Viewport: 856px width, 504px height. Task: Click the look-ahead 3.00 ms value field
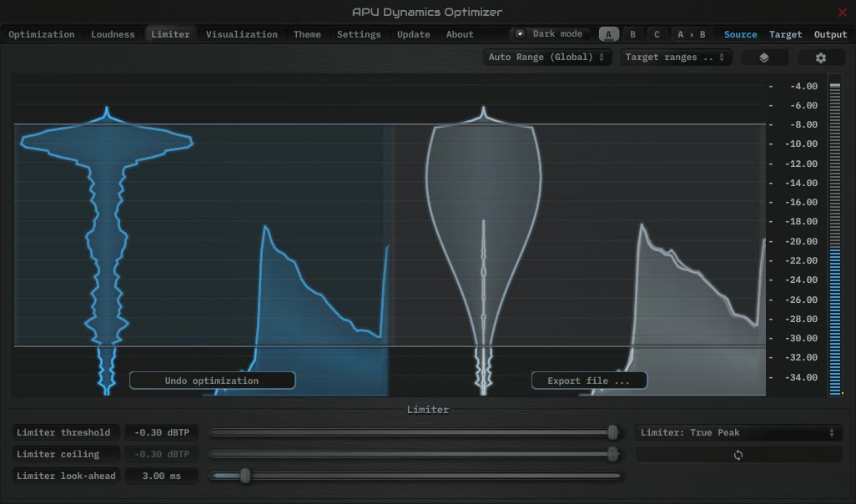click(x=162, y=476)
